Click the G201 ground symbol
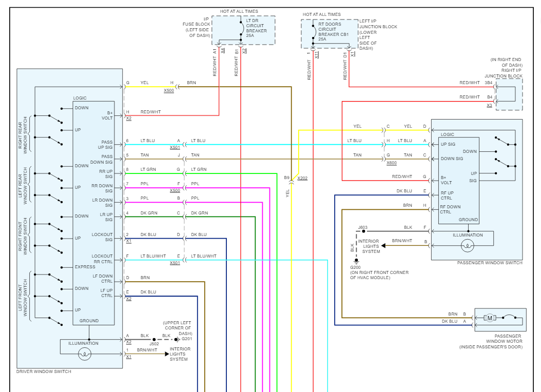Screen dimensions: 541x392 pos(177,340)
